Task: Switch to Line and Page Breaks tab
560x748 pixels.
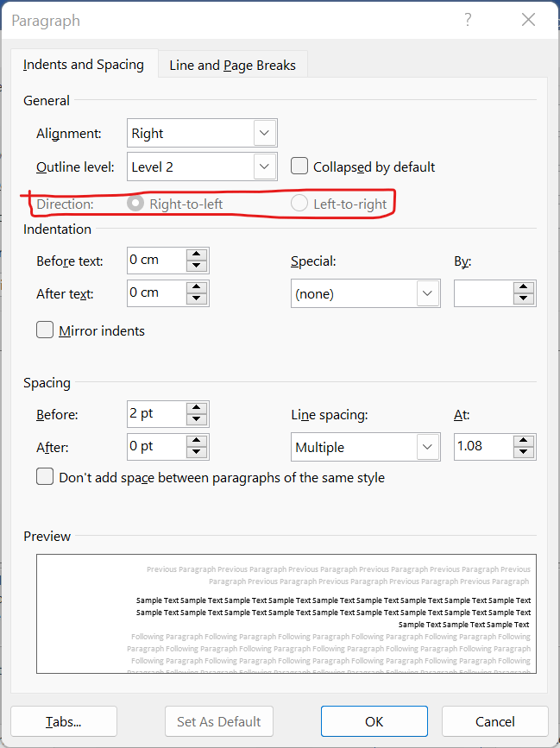Action: (233, 65)
